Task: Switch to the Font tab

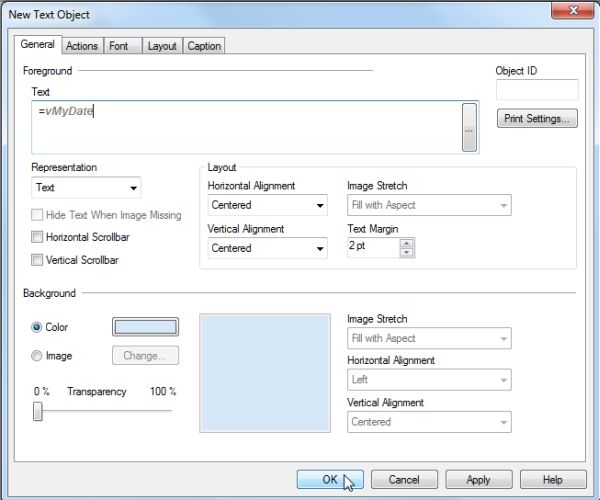Action: (x=118, y=46)
